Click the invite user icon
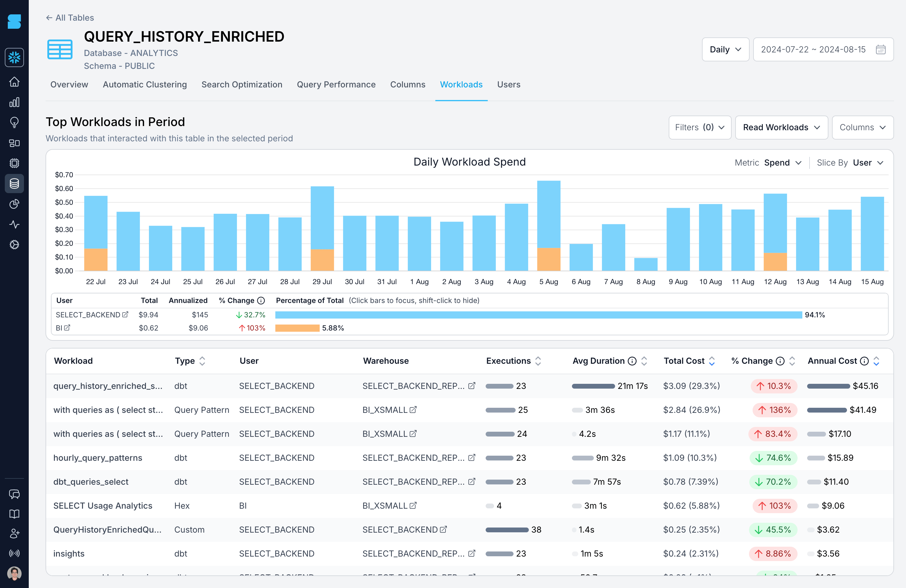 click(x=14, y=534)
